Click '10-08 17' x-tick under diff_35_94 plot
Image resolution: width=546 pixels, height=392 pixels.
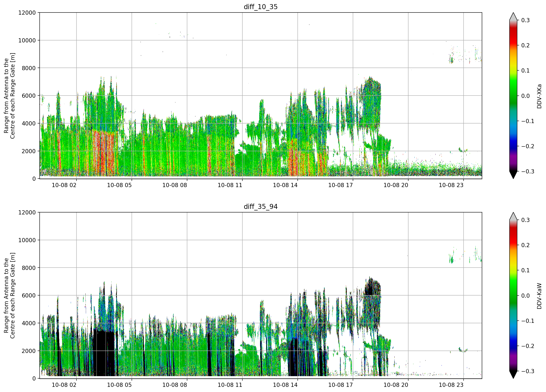coord(341,385)
